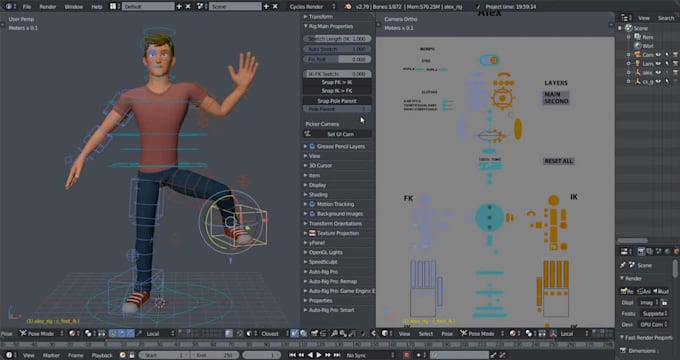Viewport: 680px width, 360px height.
Task: Click the Default screen layout field
Action: click(x=148, y=7)
